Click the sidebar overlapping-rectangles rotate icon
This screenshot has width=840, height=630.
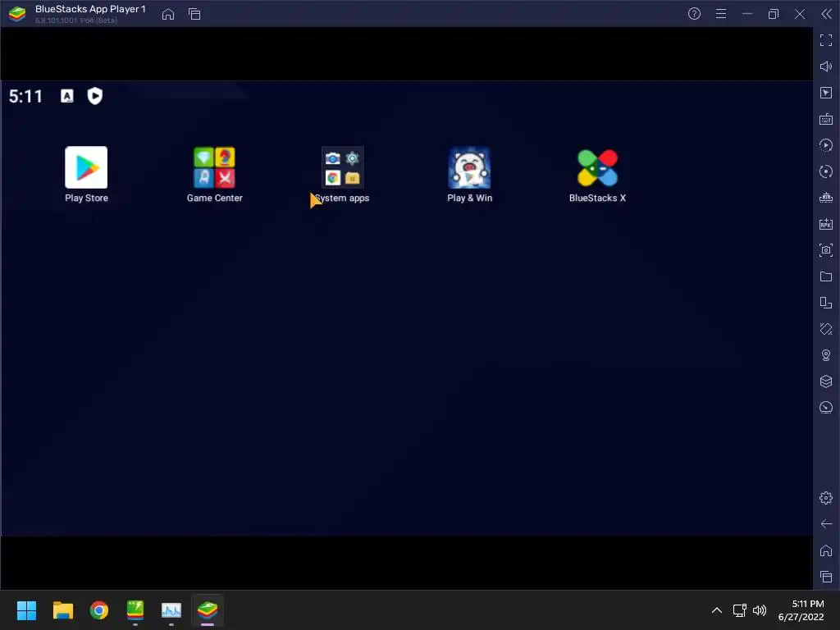point(826,303)
